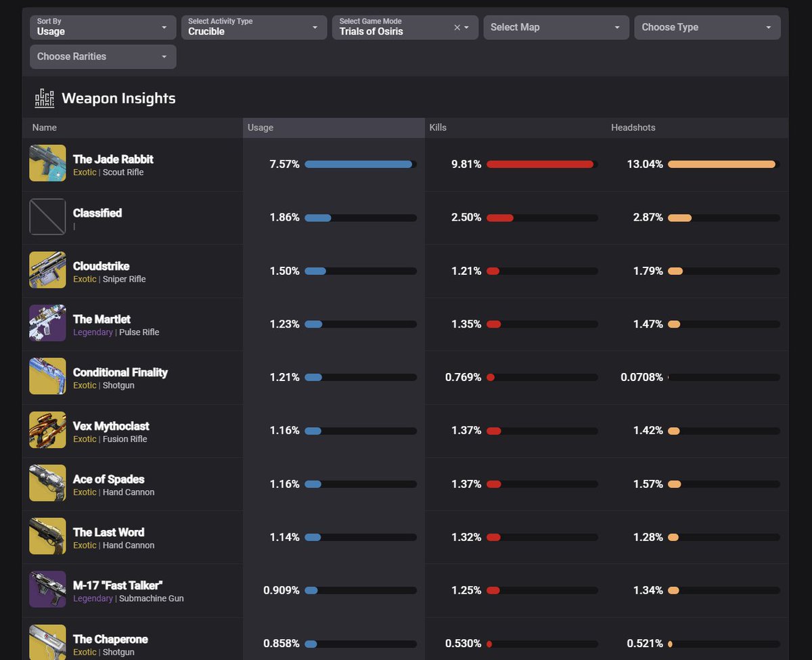Open the M-17 "Fast Talker" name link

(x=118, y=586)
